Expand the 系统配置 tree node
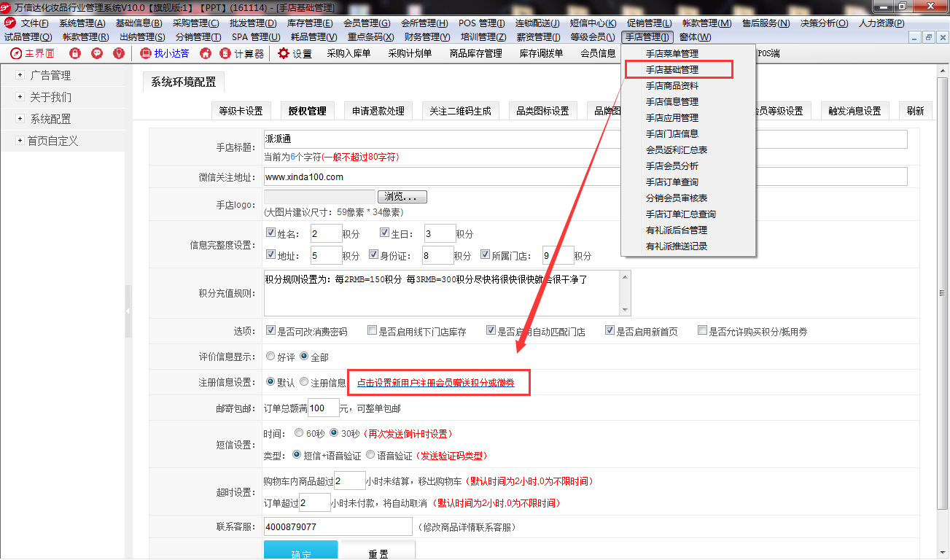Viewport: 950px width, 560px height. point(20,119)
